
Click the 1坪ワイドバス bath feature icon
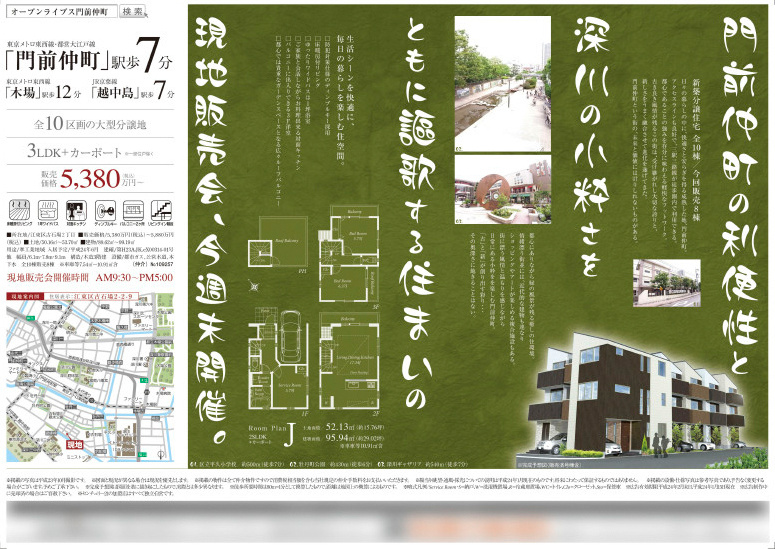tap(48, 210)
